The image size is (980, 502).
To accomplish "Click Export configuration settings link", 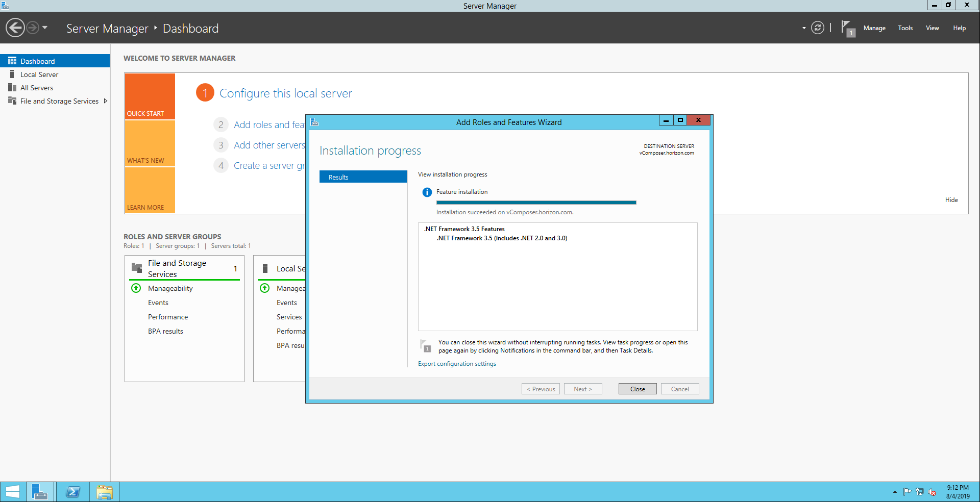I will coord(457,364).
